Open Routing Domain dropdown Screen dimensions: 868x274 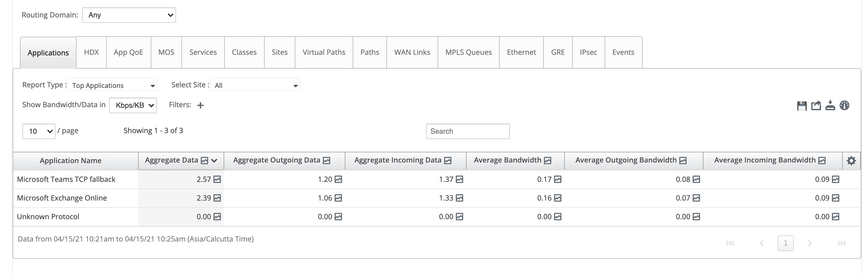click(129, 15)
